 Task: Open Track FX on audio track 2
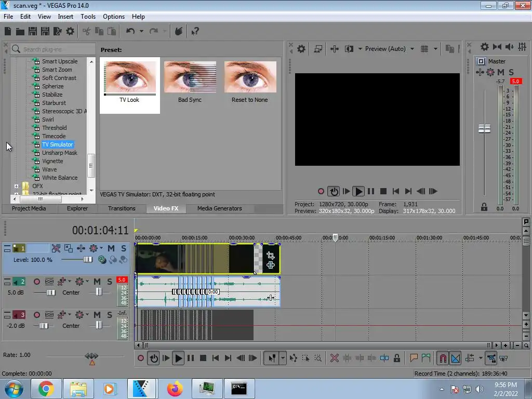(61, 282)
